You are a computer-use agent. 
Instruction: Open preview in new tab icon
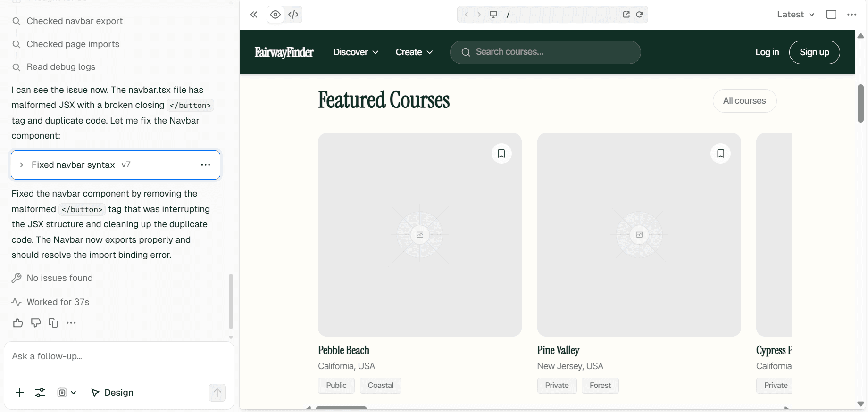[x=626, y=15]
